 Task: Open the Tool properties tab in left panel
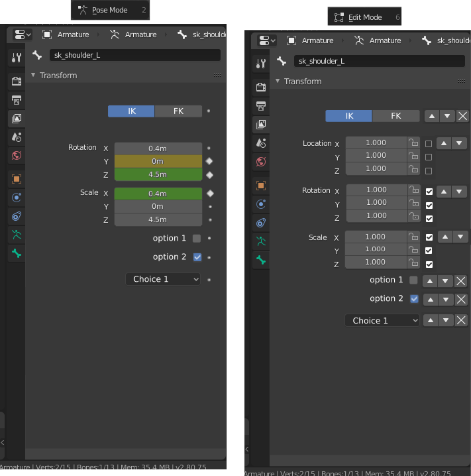coord(17,58)
